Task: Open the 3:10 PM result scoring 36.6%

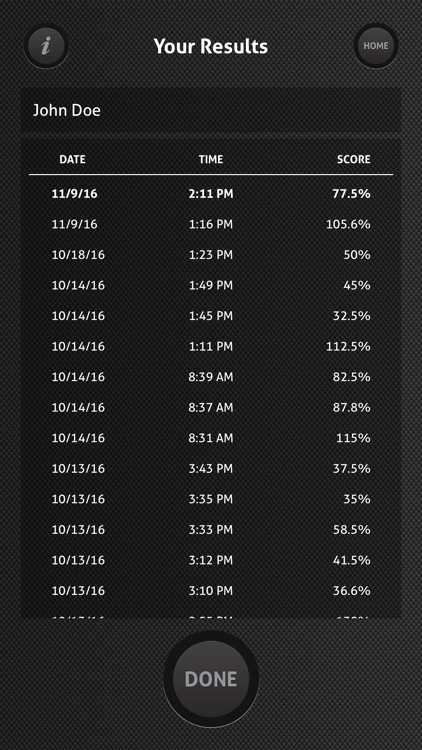Action: (211, 591)
